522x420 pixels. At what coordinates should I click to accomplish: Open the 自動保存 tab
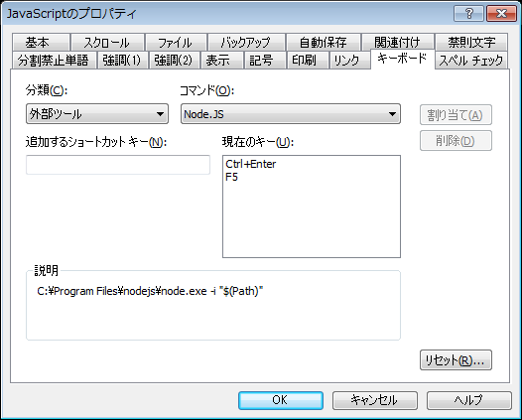pos(324,43)
